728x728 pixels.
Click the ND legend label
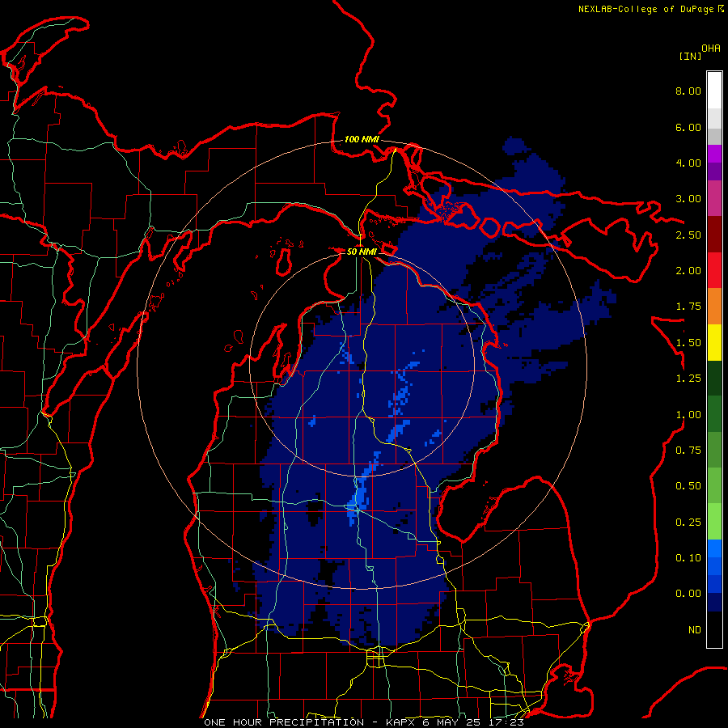pyautogui.click(x=695, y=630)
